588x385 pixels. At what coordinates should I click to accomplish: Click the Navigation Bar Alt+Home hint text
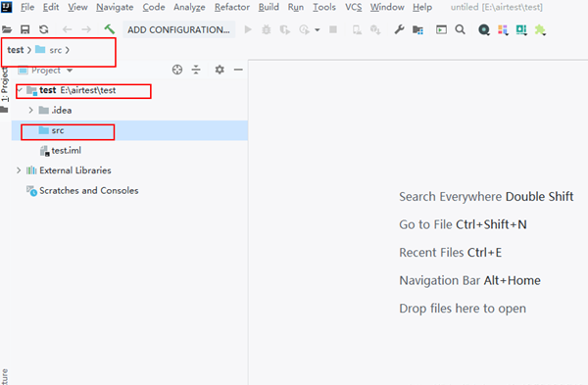[x=469, y=280]
